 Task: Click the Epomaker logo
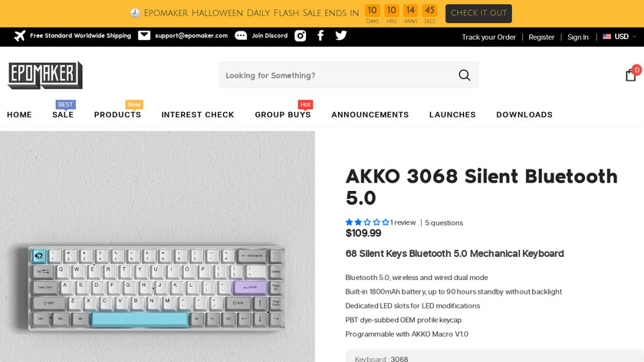click(45, 75)
